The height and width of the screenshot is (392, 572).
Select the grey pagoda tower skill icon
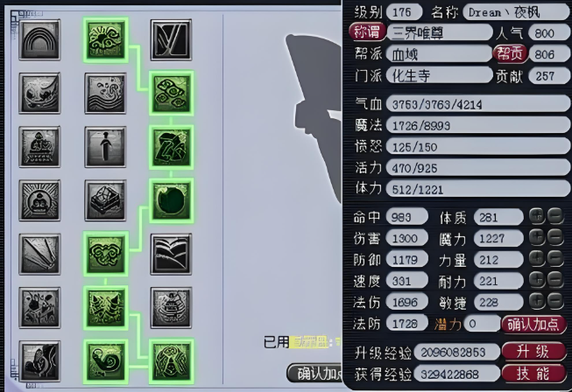point(171,308)
